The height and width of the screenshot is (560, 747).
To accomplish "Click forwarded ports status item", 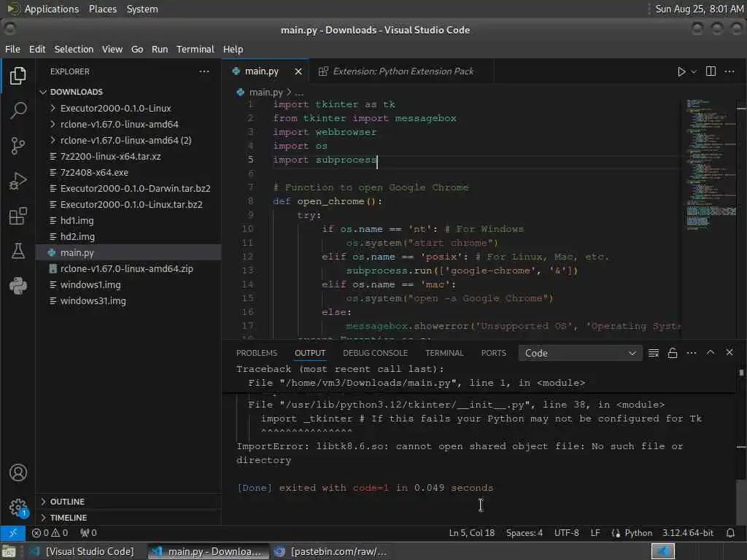I will click(x=88, y=533).
